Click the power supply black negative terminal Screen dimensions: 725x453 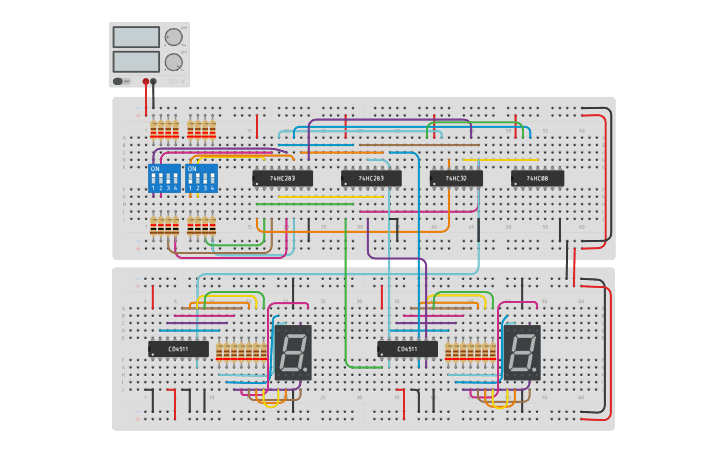point(154,81)
